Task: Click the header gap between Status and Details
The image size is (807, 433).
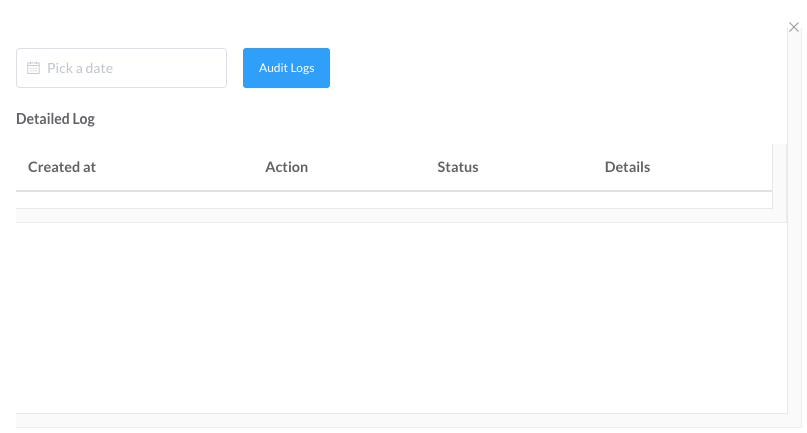Action: (x=541, y=167)
